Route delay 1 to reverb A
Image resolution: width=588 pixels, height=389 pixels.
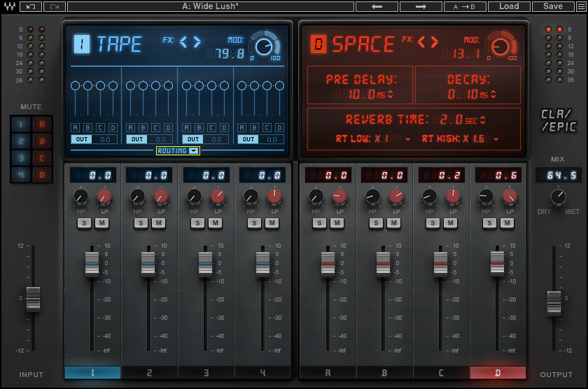(x=76, y=128)
